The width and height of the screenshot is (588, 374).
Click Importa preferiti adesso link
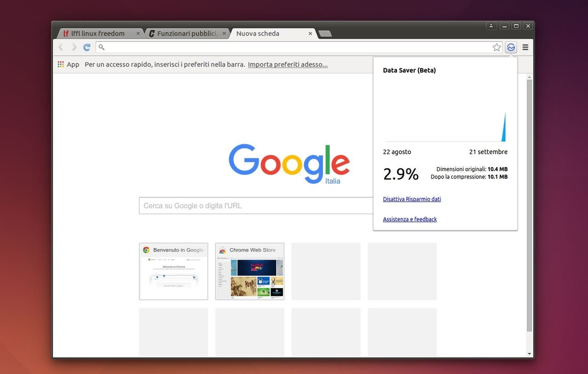click(x=288, y=65)
